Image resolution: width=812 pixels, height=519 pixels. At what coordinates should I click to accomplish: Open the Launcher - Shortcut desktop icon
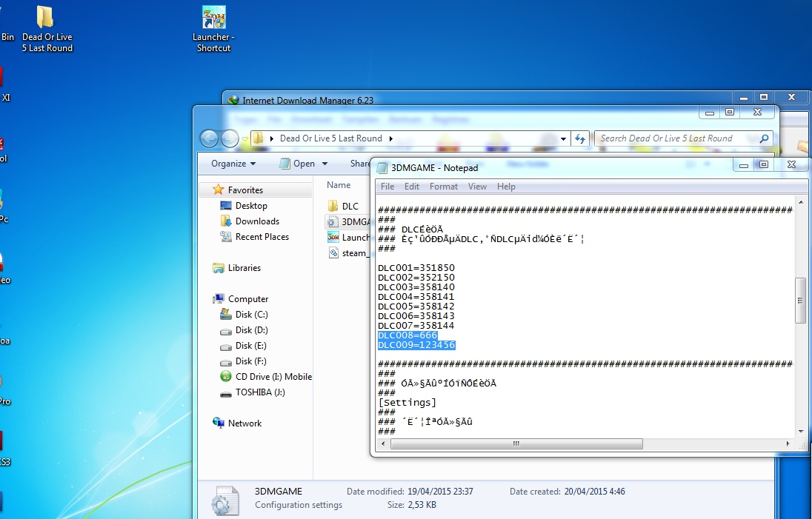tap(213, 19)
